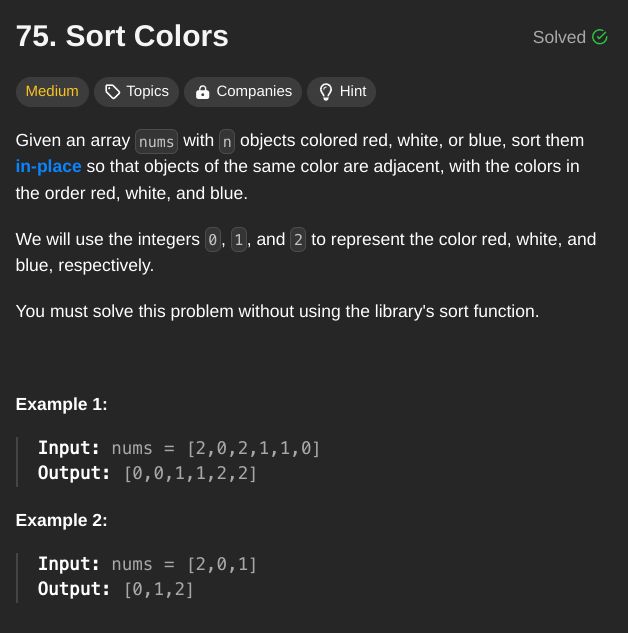Click the problem title 75. Sort Colors
The image size is (628, 633).
122,36
